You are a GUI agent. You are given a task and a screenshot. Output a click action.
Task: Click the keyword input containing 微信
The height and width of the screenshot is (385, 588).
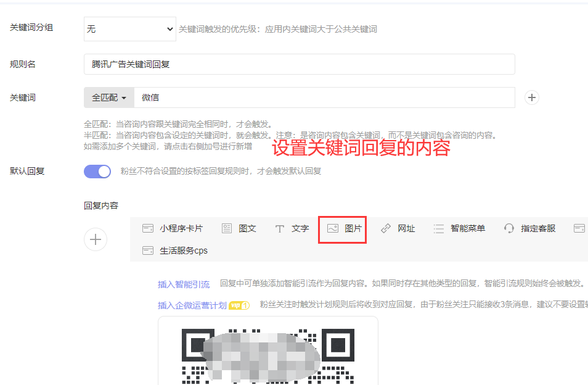pos(324,97)
